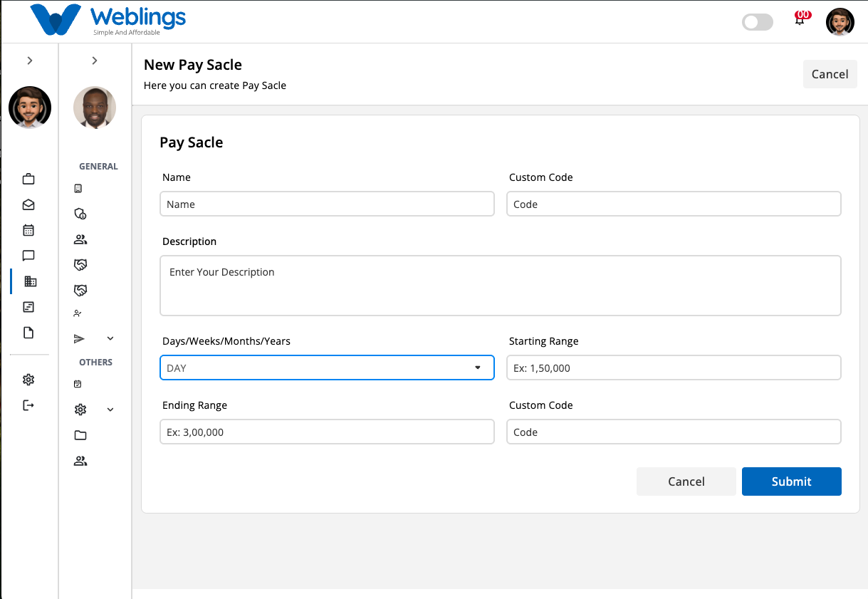Click the 'Starting Range' label
This screenshot has width=868, height=599.
[544, 341]
